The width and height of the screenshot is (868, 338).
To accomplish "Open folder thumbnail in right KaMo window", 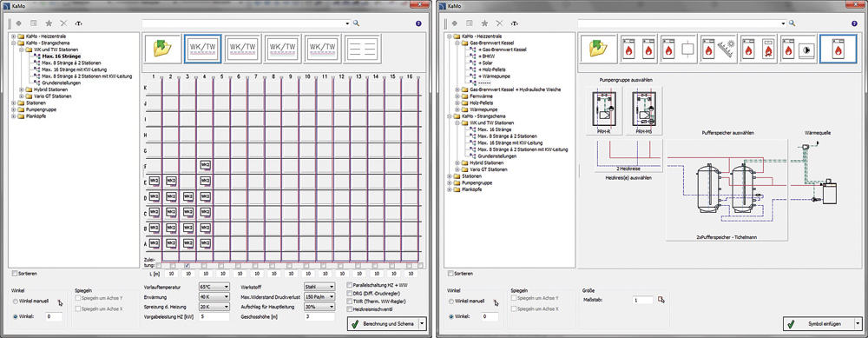I will coord(597,50).
